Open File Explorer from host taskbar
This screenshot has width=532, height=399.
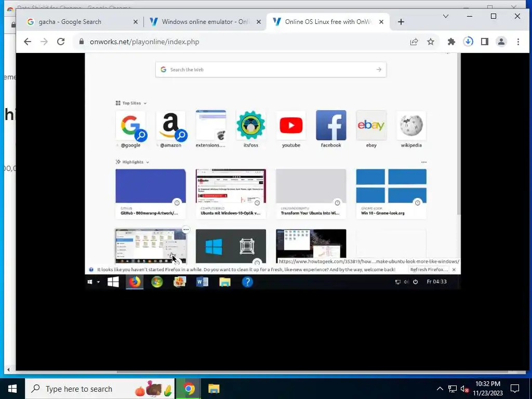pos(214,389)
